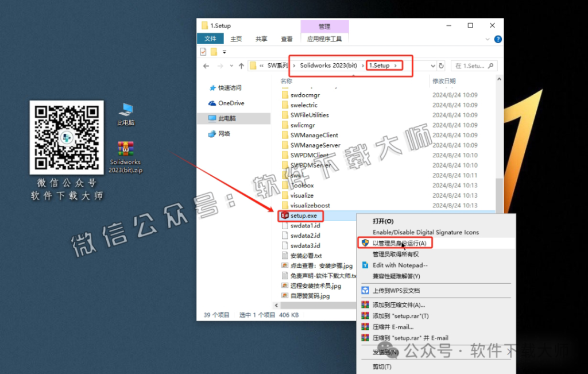Collapse the ribbon using the chevron near Help

tap(488, 39)
